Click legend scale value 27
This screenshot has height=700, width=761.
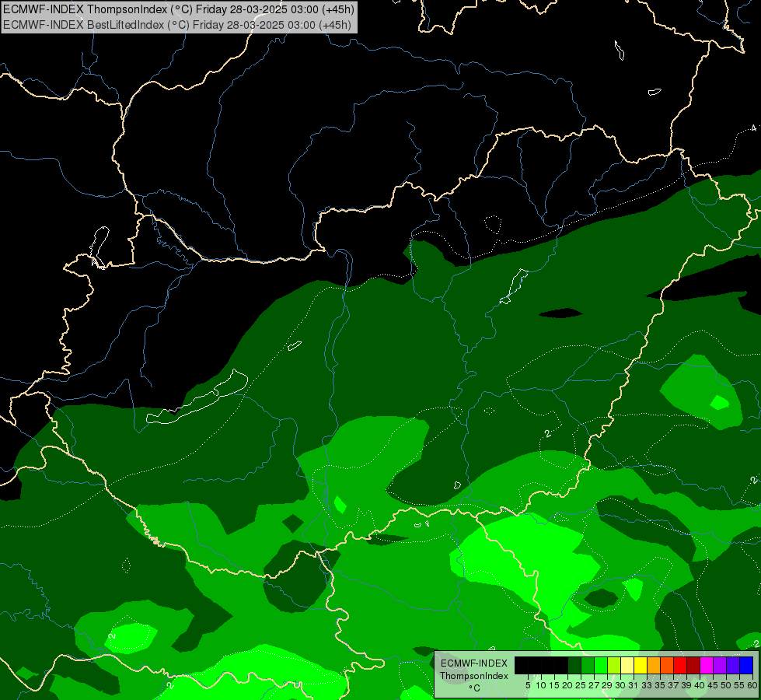click(594, 685)
